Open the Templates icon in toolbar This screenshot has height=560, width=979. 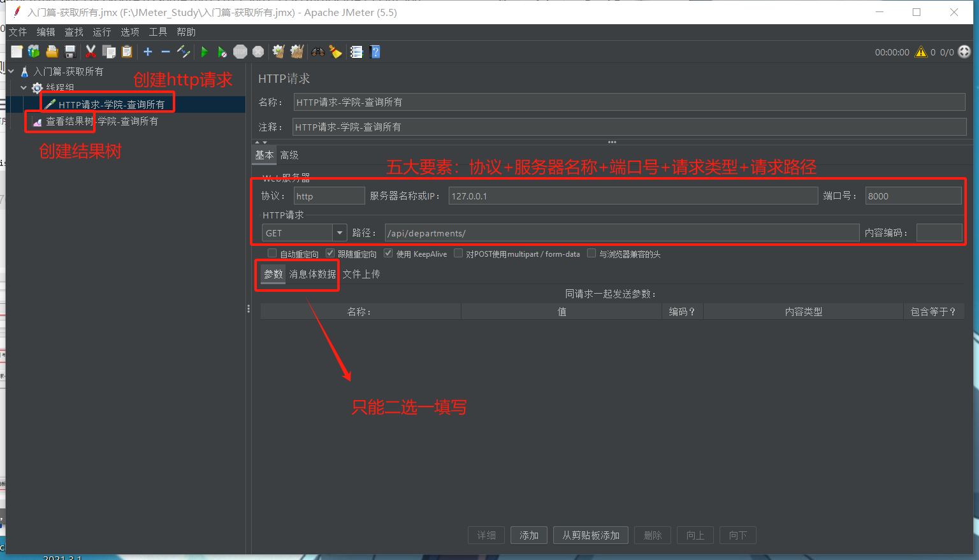[x=34, y=52]
